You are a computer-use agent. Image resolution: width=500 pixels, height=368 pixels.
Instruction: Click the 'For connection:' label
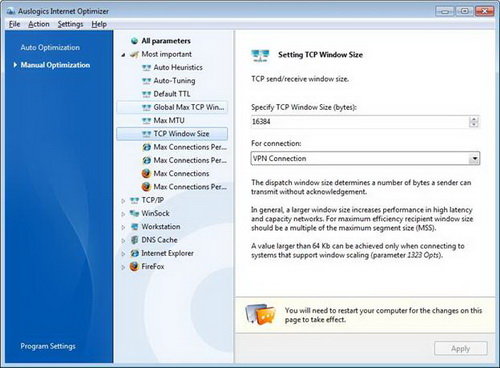pyautogui.click(x=276, y=143)
